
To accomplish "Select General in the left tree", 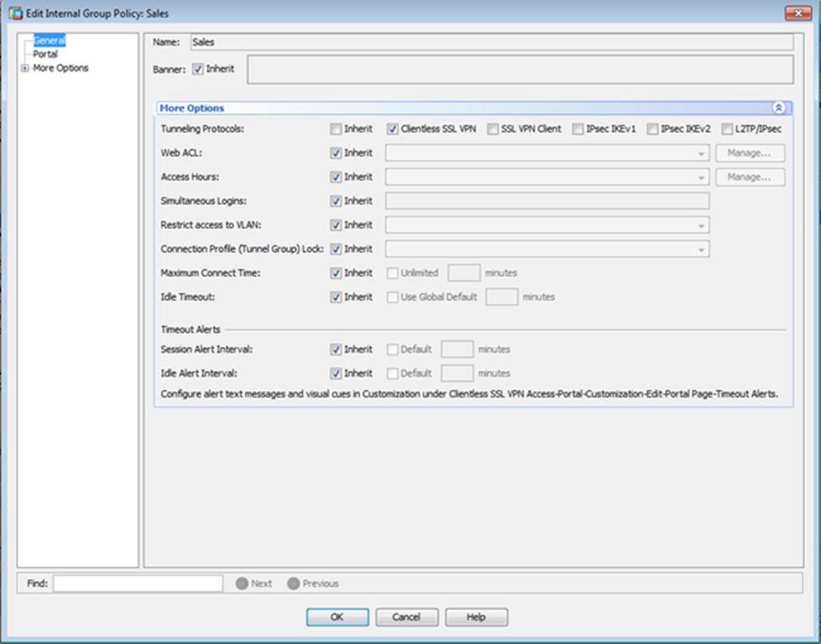I will pyautogui.click(x=49, y=40).
